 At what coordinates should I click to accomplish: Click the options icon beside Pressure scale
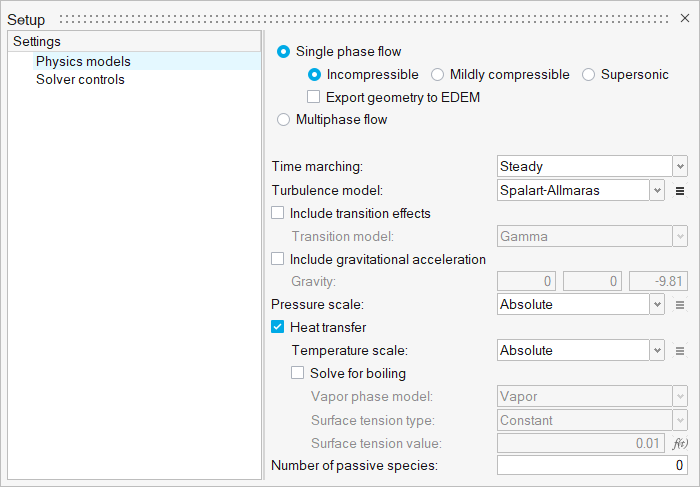tap(680, 305)
